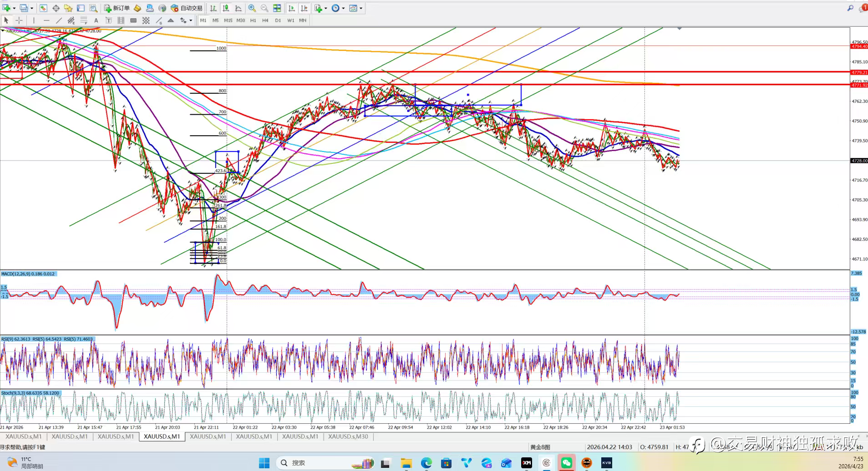Open the periodicity clock dropdown
Image resolution: width=868 pixels, height=471 pixels.
(x=343, y=8)
